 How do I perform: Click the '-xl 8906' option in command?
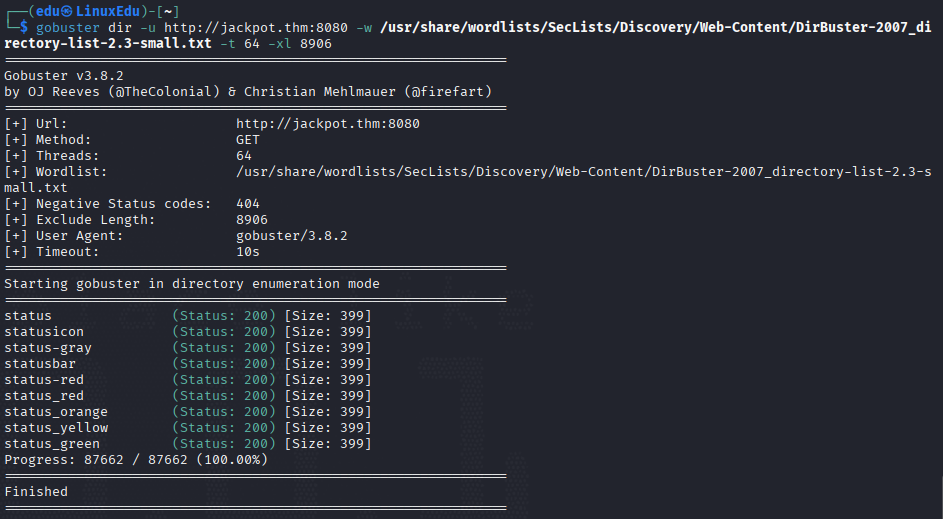pyautogui.click(x=299, y=44)
